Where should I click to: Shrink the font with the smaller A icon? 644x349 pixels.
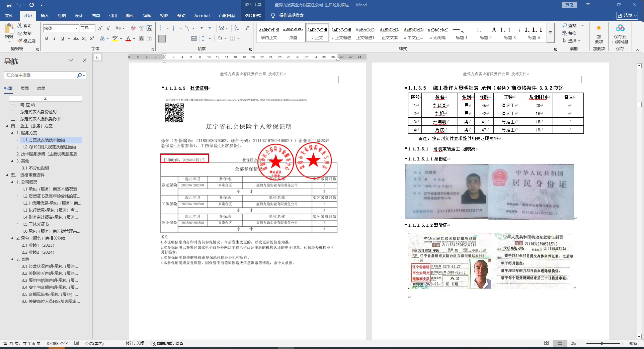108,28
